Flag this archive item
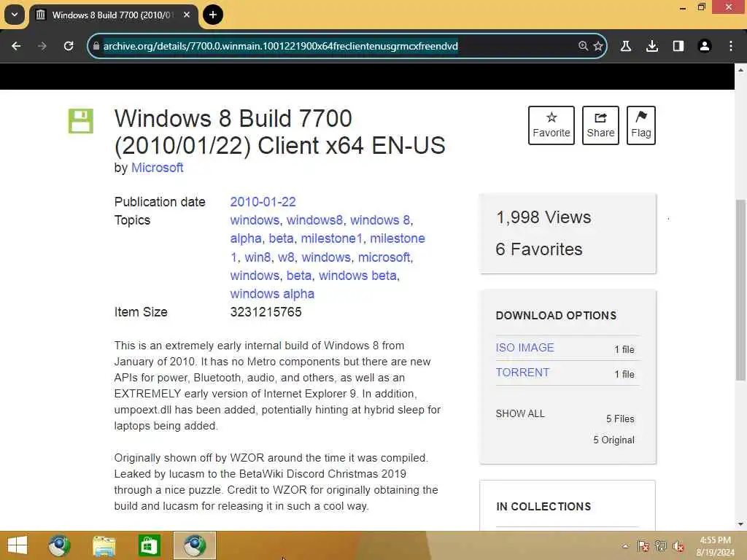The width and height of the screenshot is (747, 560). point(640,125)
